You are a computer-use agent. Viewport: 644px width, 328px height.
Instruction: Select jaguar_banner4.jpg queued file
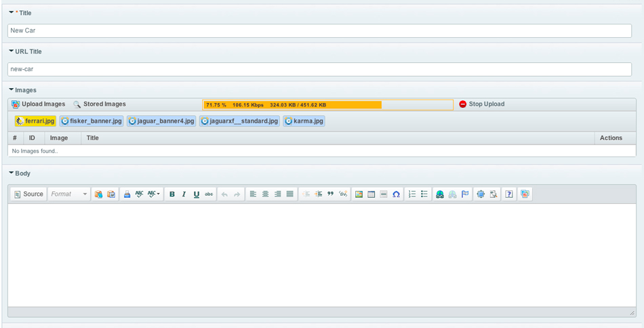coord(161,121)
